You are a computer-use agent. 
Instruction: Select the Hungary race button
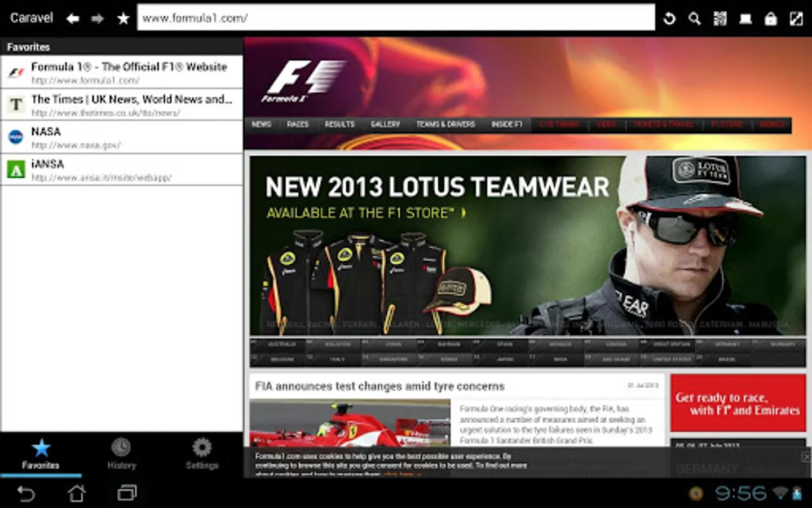click(779, 344)
